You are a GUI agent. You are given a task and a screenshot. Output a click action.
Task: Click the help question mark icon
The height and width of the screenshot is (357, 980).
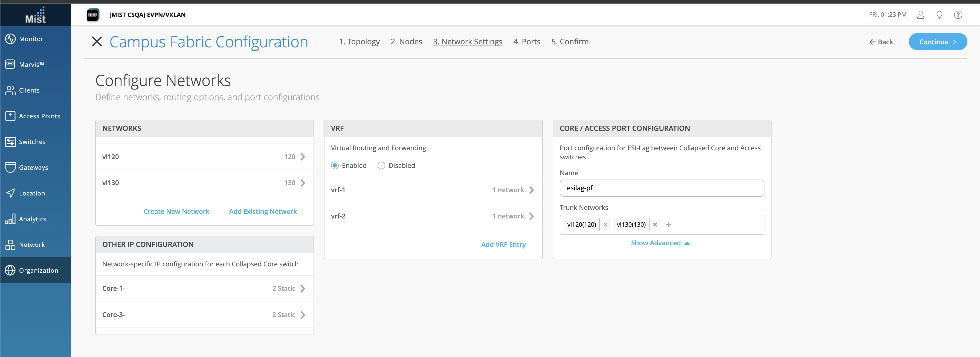958,15
